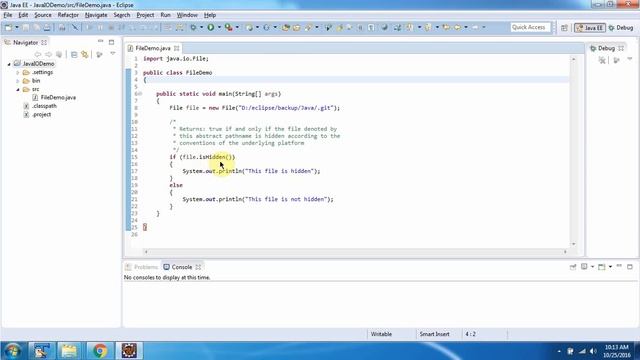Click Collapse All in Navigator toolbar
The image size is (640, 360).
[x=74, y=54]
